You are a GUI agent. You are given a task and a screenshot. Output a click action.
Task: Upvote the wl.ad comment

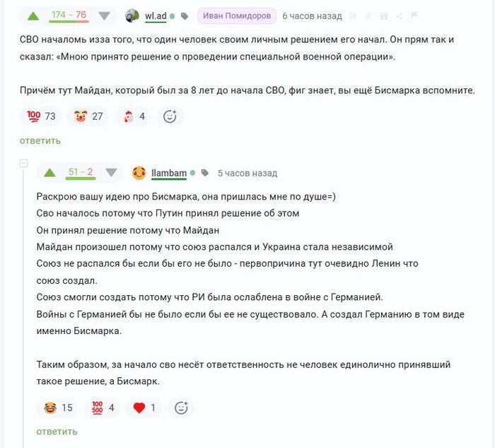coord(33,16)
